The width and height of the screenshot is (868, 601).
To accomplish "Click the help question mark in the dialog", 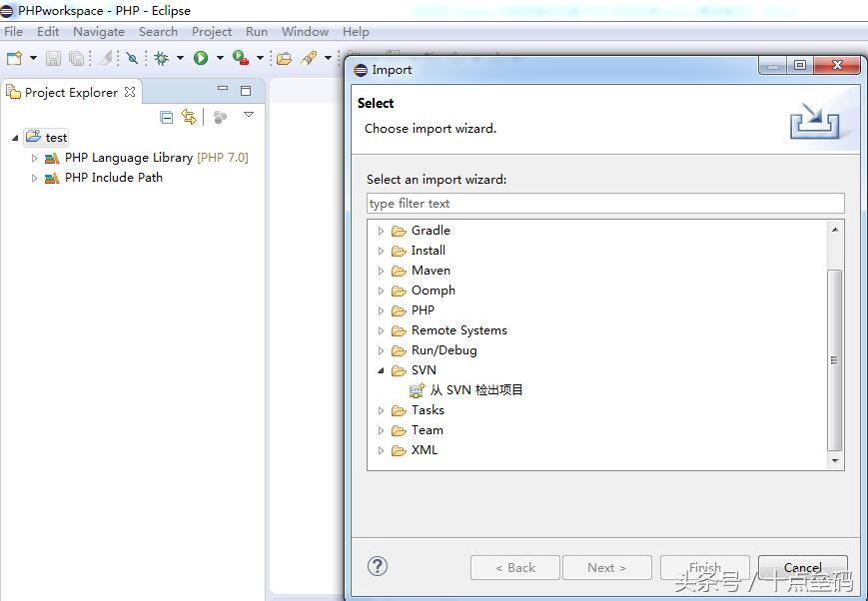I will 377,566.
